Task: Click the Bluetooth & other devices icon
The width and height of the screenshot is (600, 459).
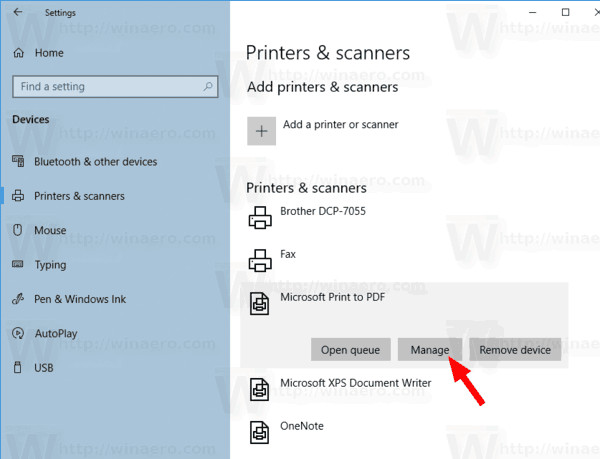Action: click(x=18, y=161)
